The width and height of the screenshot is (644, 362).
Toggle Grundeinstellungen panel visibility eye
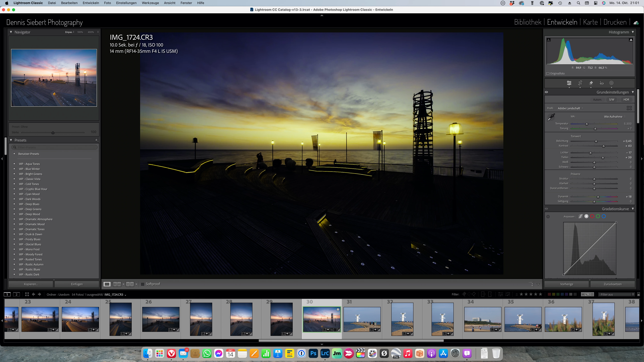[x=547, y=92]
